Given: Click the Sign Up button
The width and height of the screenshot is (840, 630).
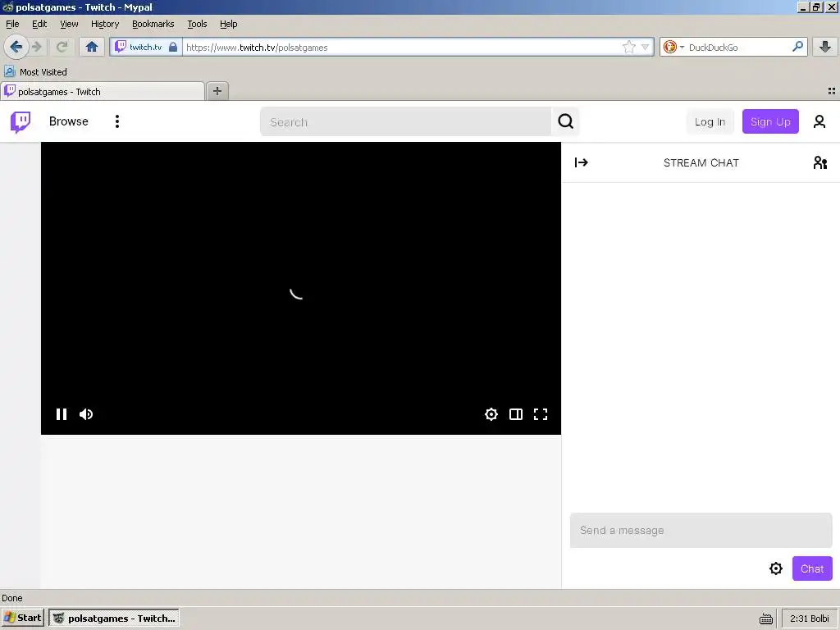Looking at the screenshot, I should pos(770,121).
